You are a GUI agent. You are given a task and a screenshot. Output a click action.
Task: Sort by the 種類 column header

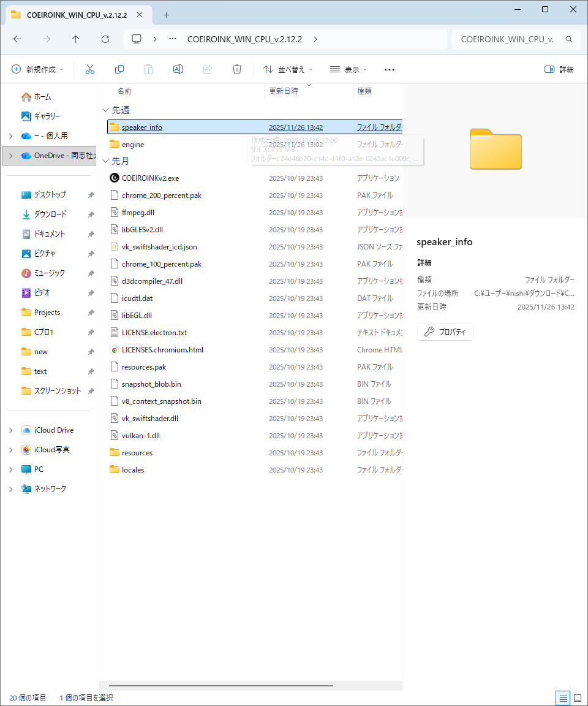pyautogui.click(x=364, y=91)
